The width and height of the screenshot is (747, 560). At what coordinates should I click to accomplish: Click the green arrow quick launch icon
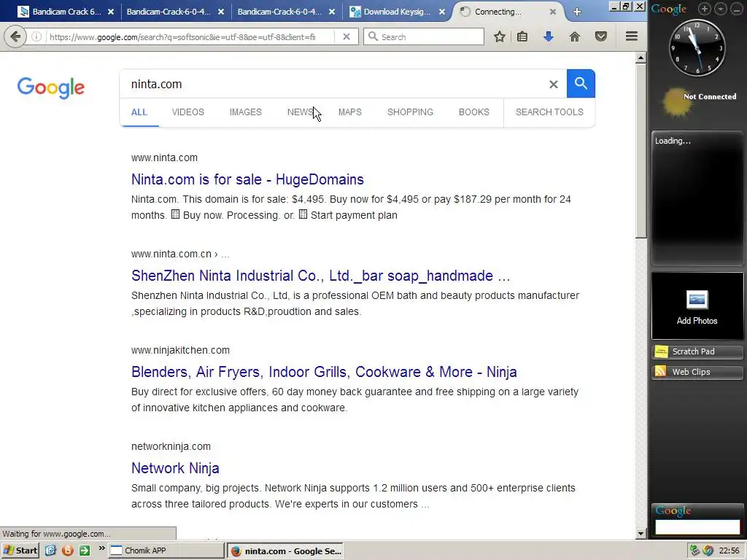click(x=85, y=551)
